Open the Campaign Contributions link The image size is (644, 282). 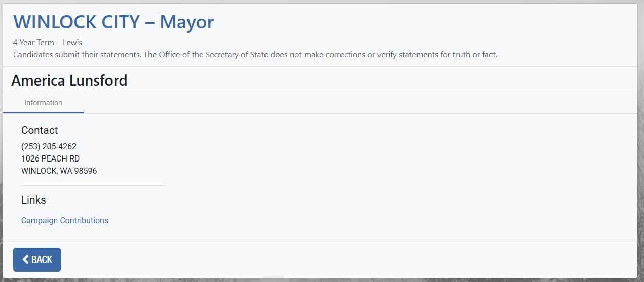pos(65,221)
